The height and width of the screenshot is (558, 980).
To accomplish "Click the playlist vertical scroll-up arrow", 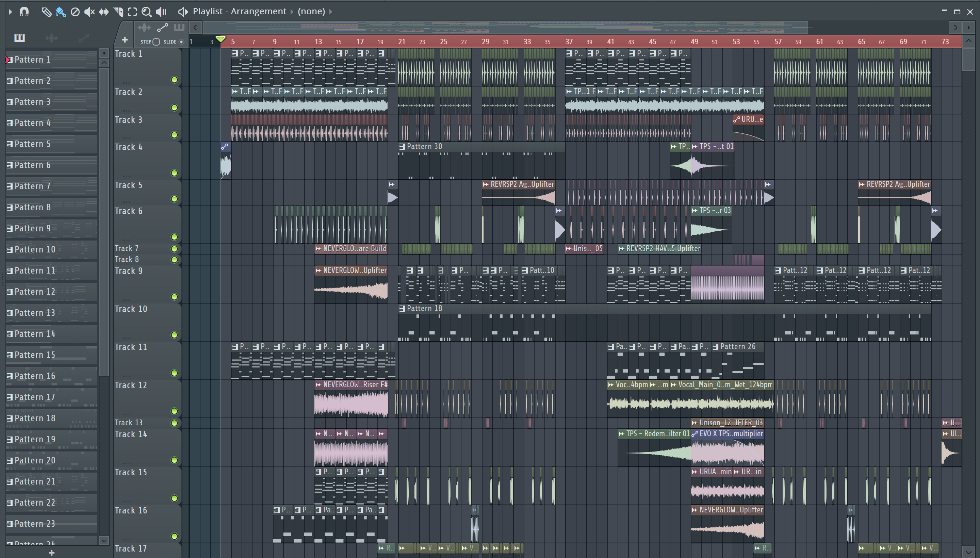I will pos(969,41).
